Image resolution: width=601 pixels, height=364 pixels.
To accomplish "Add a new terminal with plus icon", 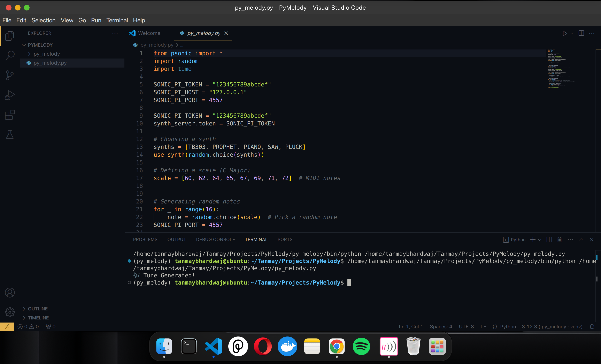I will (533, 240).
